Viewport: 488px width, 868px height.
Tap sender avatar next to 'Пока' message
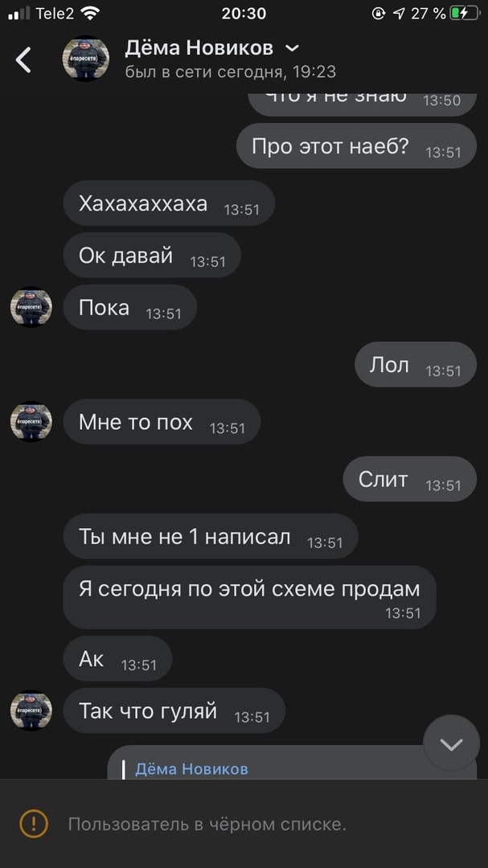click(31, 307)
